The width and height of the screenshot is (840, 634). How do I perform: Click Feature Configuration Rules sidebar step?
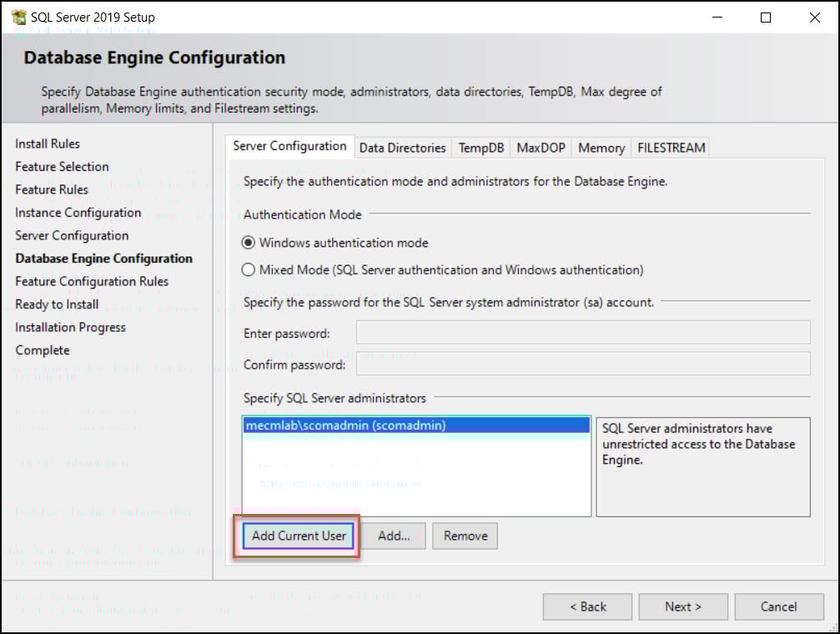[92, 281]
